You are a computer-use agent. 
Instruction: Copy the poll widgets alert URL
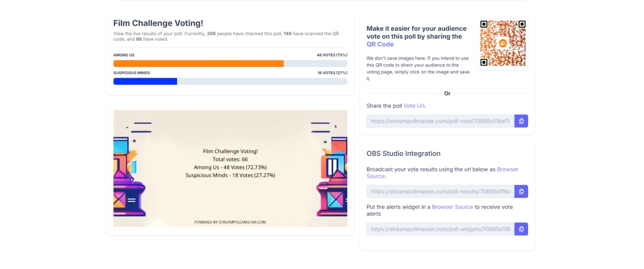[x=521, y=229]
